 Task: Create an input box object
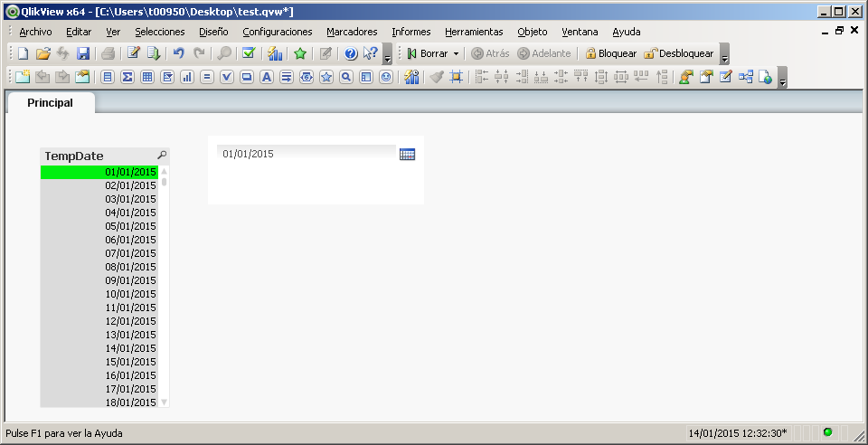(x=207, y=77)
